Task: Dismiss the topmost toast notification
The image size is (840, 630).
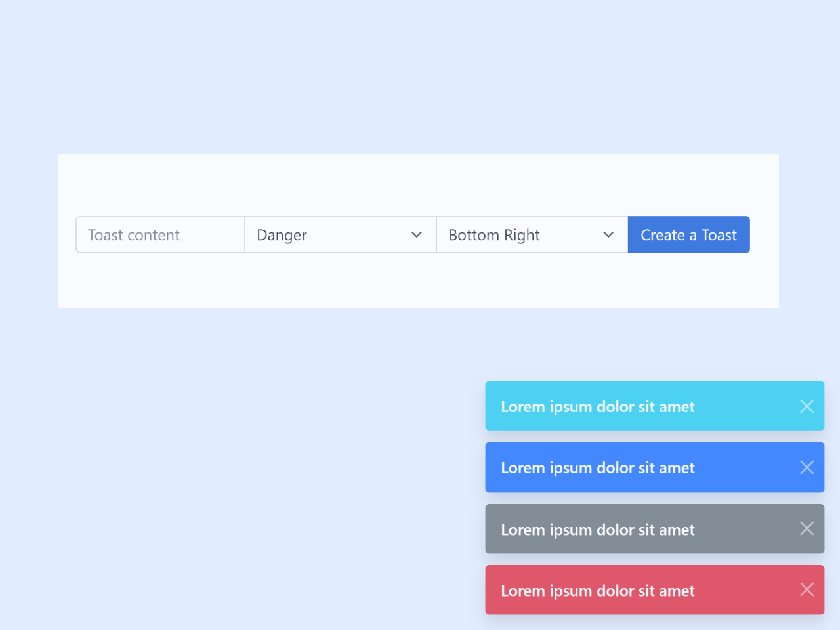Action: point(807,406)
